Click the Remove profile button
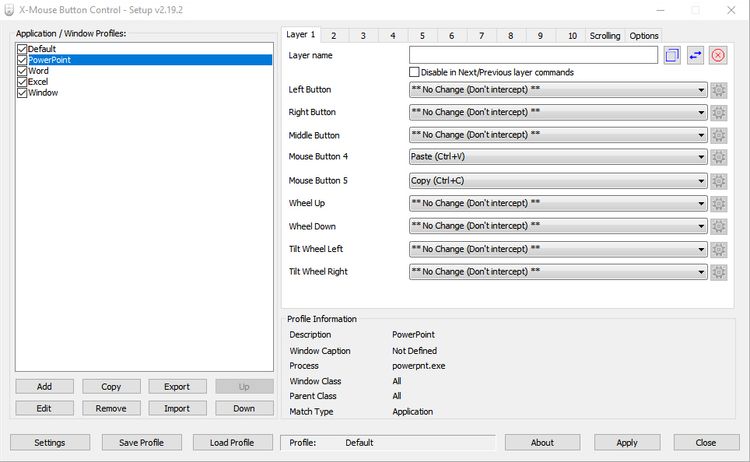Viewport: 750px width, 462px height. coord(111,408)
